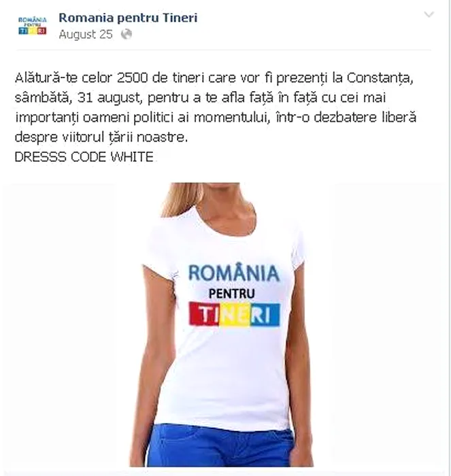Click the blue RI block in the shirt logo
451x476 pixels.
tap(265, 314)
